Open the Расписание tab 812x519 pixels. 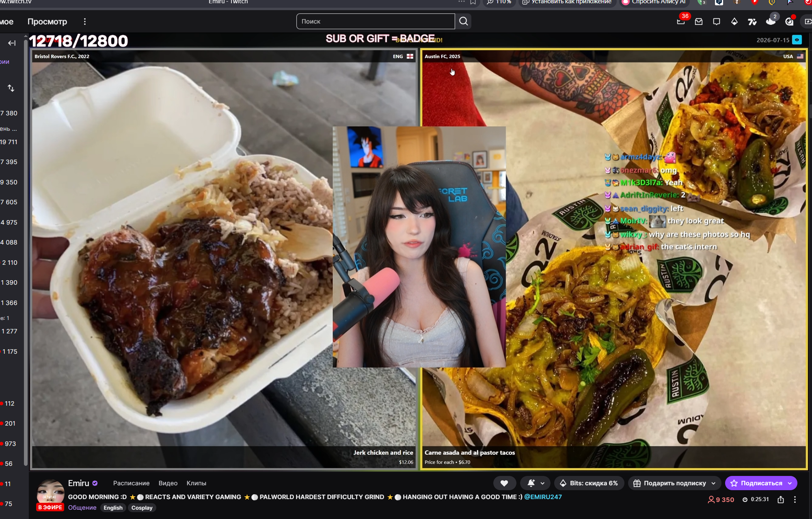pyautogui.click(x=131, y=483)
